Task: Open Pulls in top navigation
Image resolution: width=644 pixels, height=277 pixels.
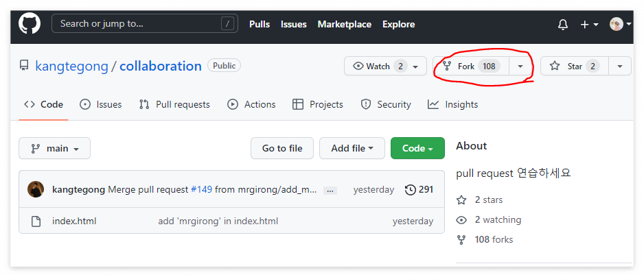Action: (259, 24)
